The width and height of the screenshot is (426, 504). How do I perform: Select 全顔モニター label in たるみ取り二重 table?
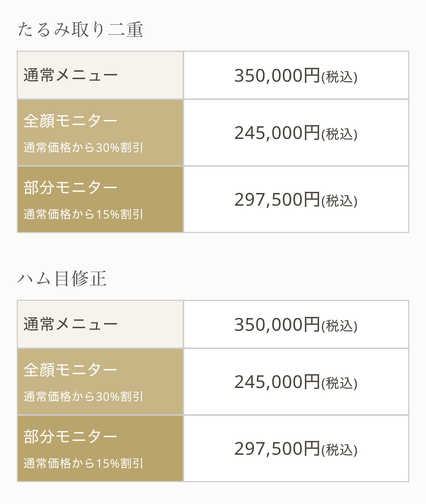[70, 121]
